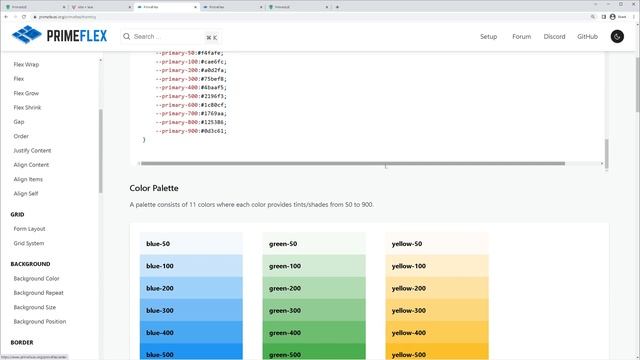640x360 pixels.
Task: Open the Chrome three-dot menu
Action: click(x=634, y=17)
